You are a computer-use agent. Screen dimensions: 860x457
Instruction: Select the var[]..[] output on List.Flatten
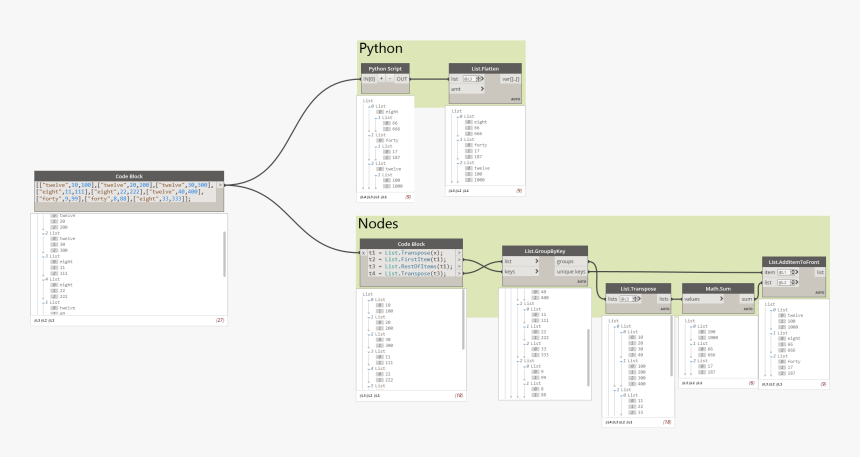pyautogui.click(x=511, y=79)
